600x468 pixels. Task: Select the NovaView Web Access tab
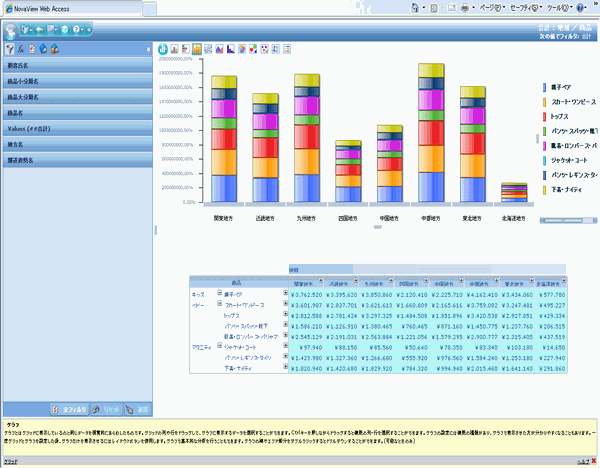pos(73,9)
